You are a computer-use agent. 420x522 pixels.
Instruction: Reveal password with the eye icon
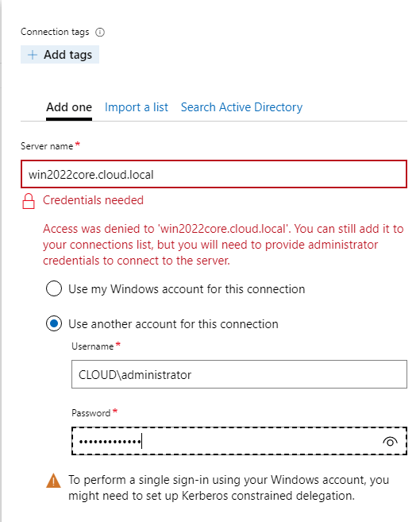pos(390,442)
